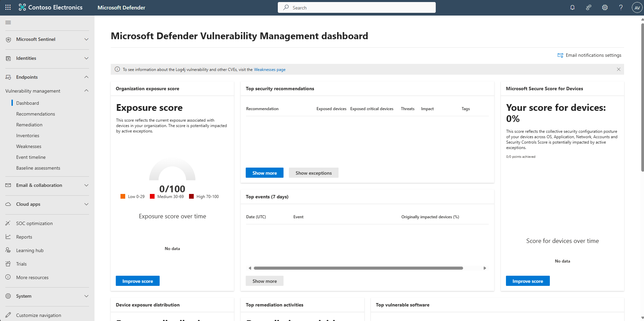Image resolution: width=644 pixels, height=321 pixels.
Task: Click the red Medium 30-69 legend swatch
Action: (x=152, y=196)
